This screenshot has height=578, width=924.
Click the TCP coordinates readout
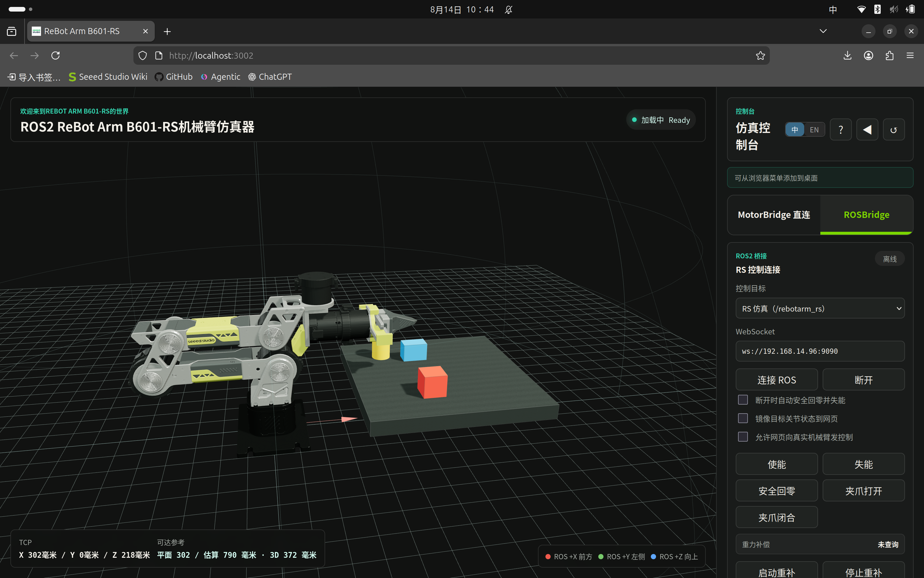pos(84,555)
